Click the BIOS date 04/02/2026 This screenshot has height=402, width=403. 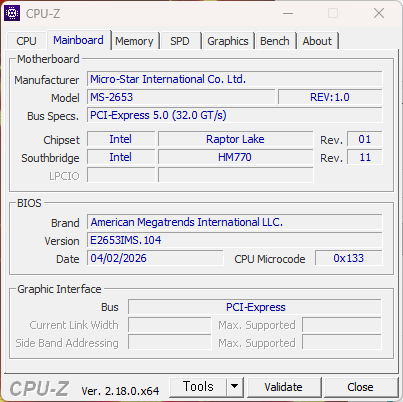pos(155,258)
